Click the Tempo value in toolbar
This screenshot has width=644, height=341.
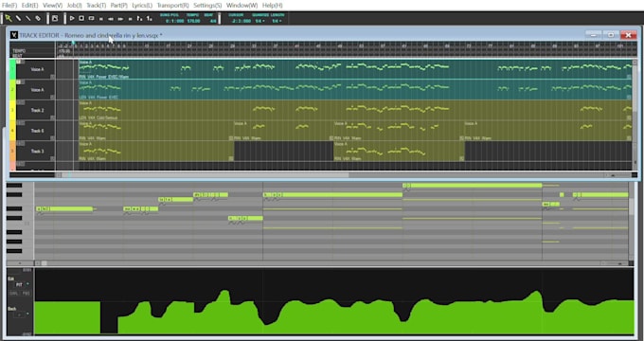pos(193,21)
